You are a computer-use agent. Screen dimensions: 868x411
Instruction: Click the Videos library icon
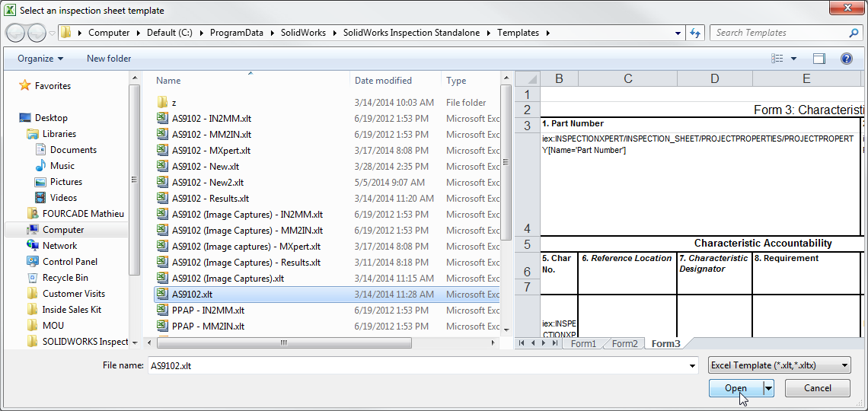40,197
